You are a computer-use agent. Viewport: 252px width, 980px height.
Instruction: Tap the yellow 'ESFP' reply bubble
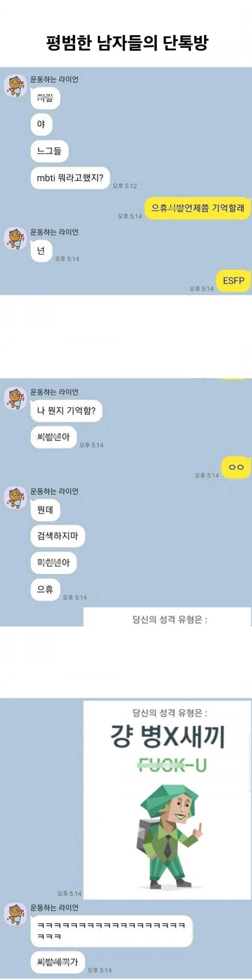pos(234,281)
